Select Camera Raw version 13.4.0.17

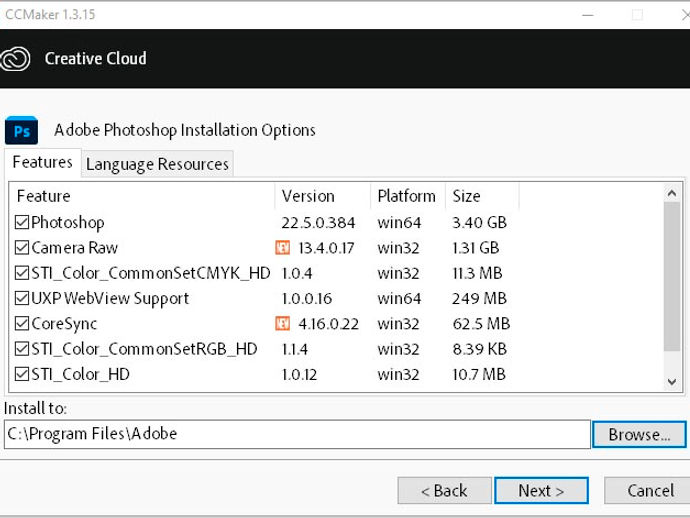(x=326, y=248)
